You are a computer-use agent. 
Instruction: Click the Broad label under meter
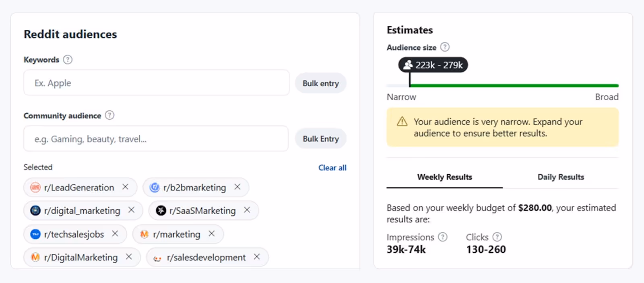607,97
